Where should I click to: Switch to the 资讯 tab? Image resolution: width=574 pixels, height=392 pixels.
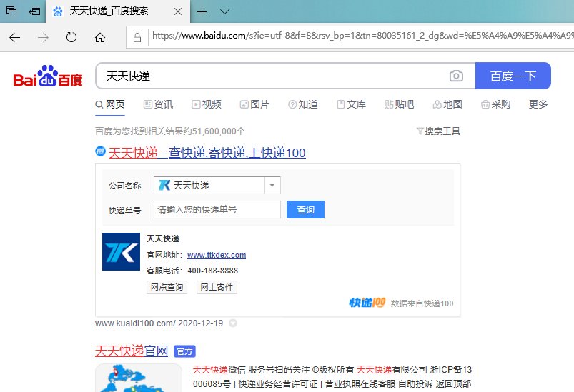[158, 104]
